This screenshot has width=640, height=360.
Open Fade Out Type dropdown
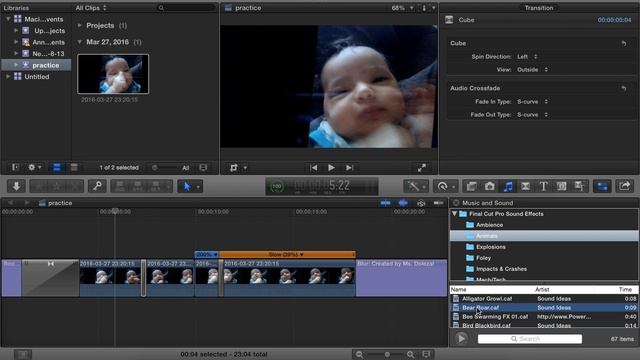(x=532, y=115)
